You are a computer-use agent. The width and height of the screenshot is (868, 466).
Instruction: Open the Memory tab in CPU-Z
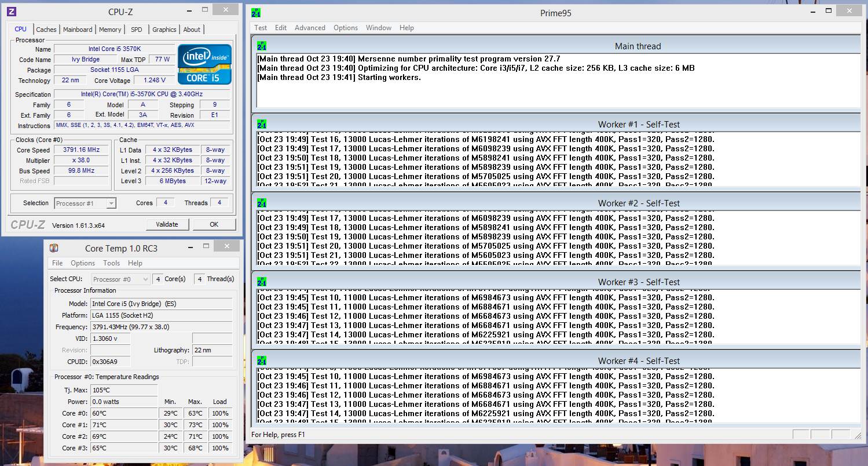click(110, 30)
